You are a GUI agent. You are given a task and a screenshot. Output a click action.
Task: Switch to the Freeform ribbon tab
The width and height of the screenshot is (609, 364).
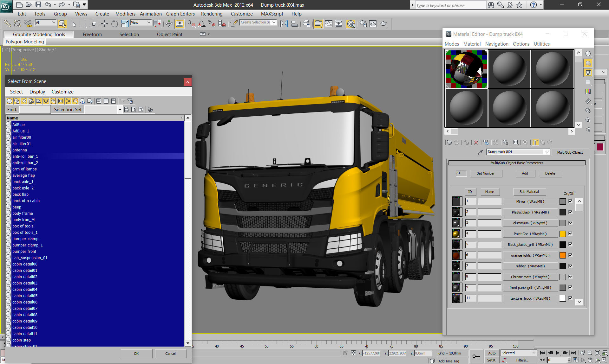92,35
